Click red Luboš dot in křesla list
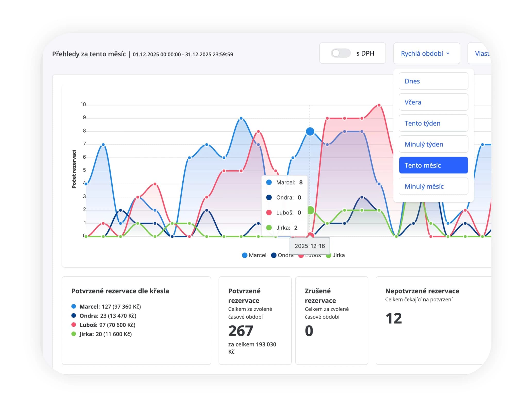 (x=74, y=325)
